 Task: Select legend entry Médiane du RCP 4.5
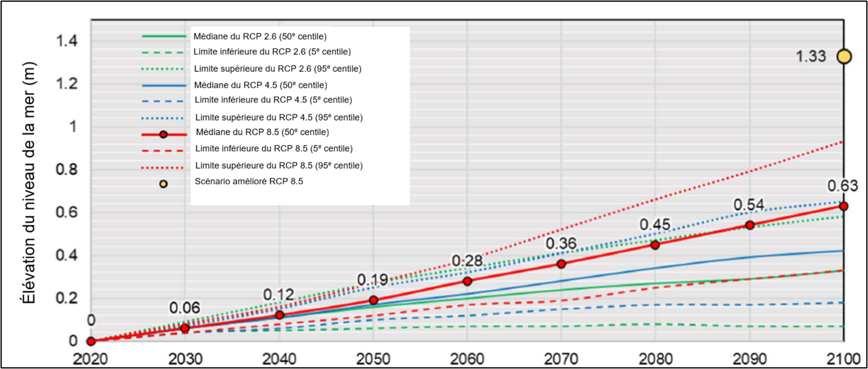[260, 85]
